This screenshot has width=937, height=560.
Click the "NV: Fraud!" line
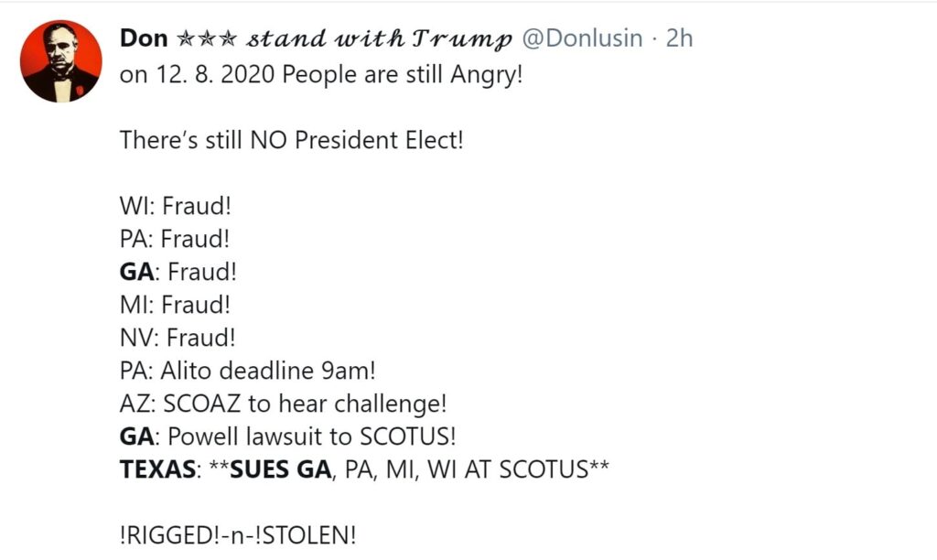tap(178, 338)
